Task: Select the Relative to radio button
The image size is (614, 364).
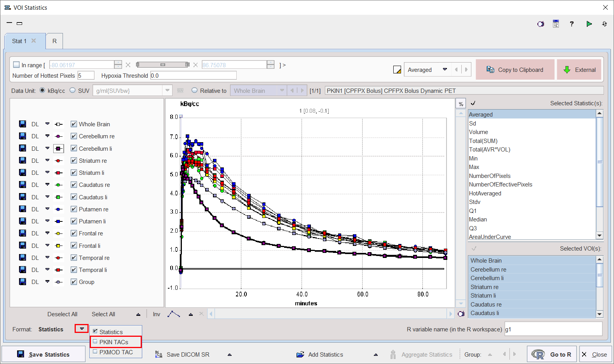Action: tap(195, 90)
